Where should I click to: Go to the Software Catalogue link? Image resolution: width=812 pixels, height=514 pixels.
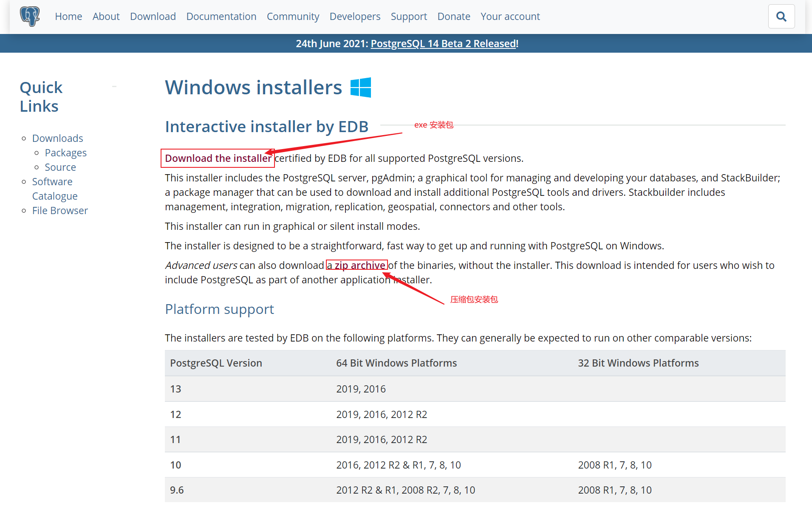55,189
